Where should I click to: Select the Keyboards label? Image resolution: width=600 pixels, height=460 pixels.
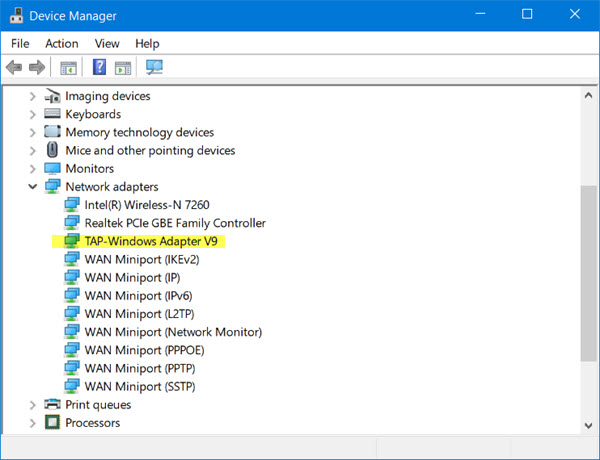tap(93, 114)
